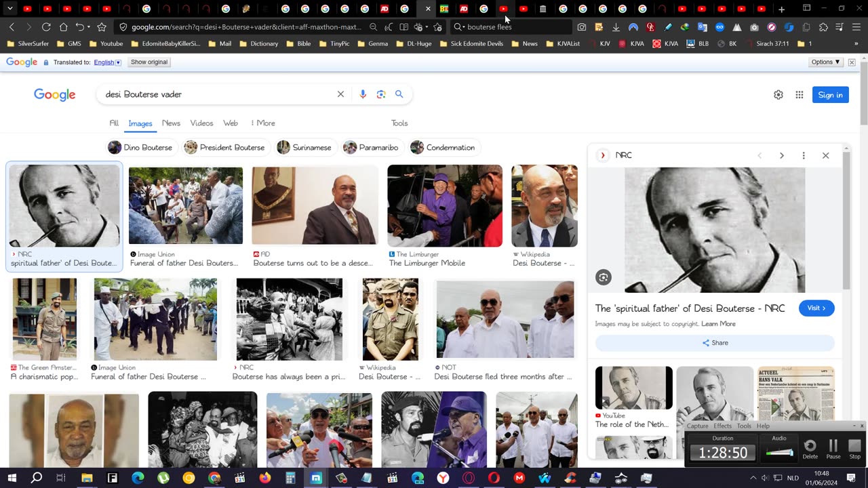Open the Dictionary bookmark folder
This screenshot has width=868, height=488.
pyautogui.click(x=258, y=43)
